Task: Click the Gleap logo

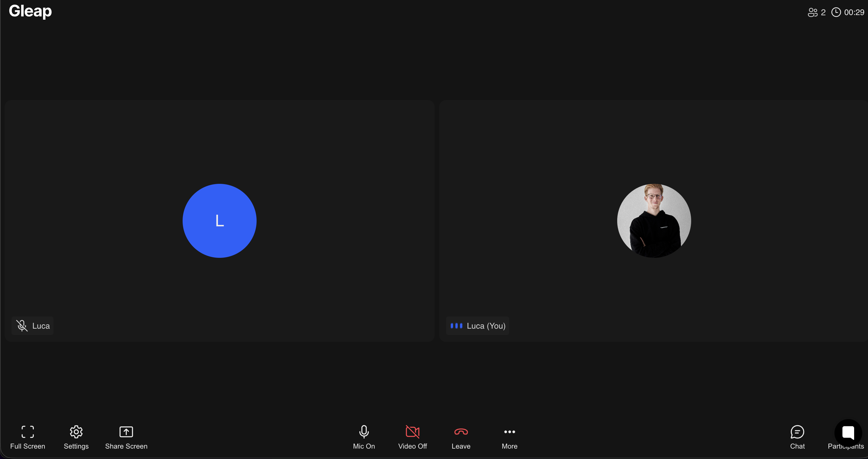Action: [x=30, y=12]
